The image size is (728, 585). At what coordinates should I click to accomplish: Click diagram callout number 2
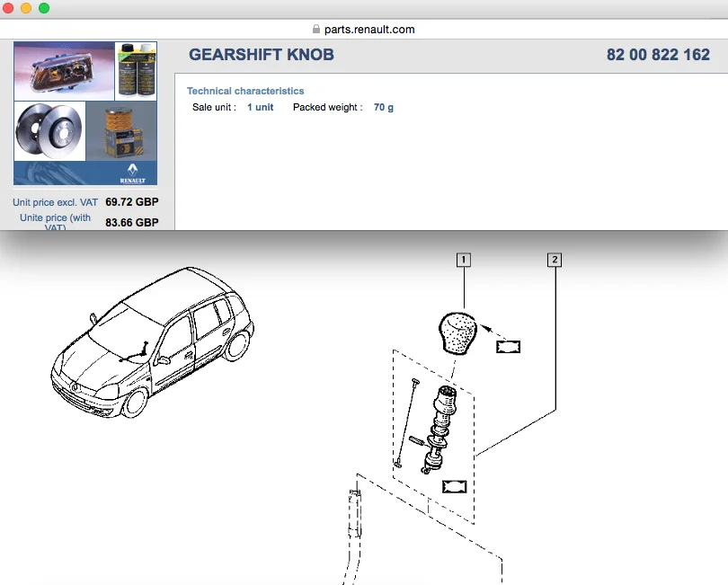click(x=555, y=260)
